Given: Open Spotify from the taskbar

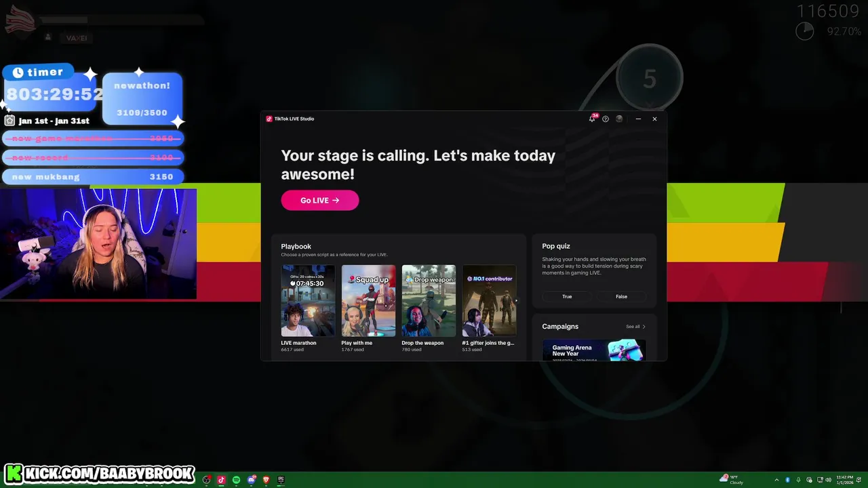Looking at the screenshot, I should pos(236,480).
